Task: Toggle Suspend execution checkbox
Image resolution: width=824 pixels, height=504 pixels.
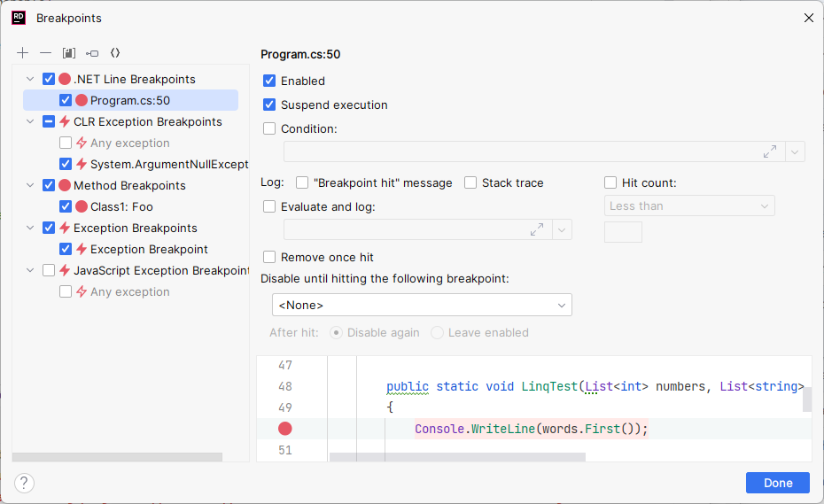Action: [269, 105]
